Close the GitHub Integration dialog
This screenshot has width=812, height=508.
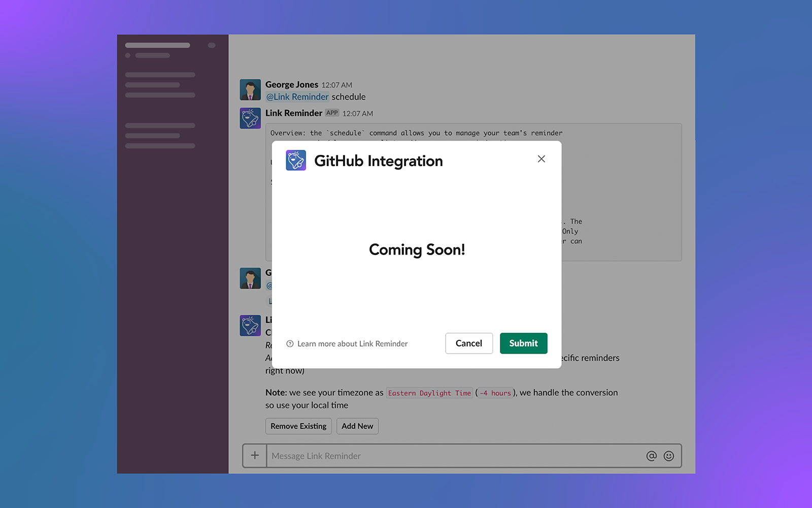tap(542, 159)
